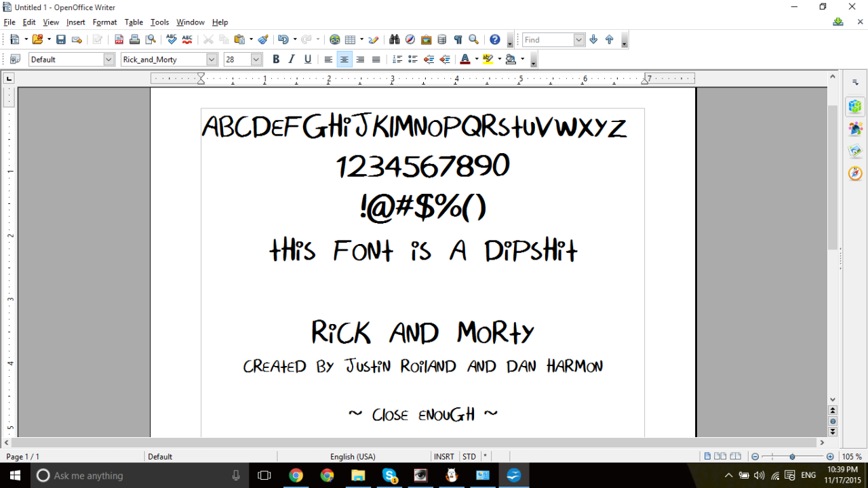
Task: Toggle underline formatting
Action: (308, 60)
